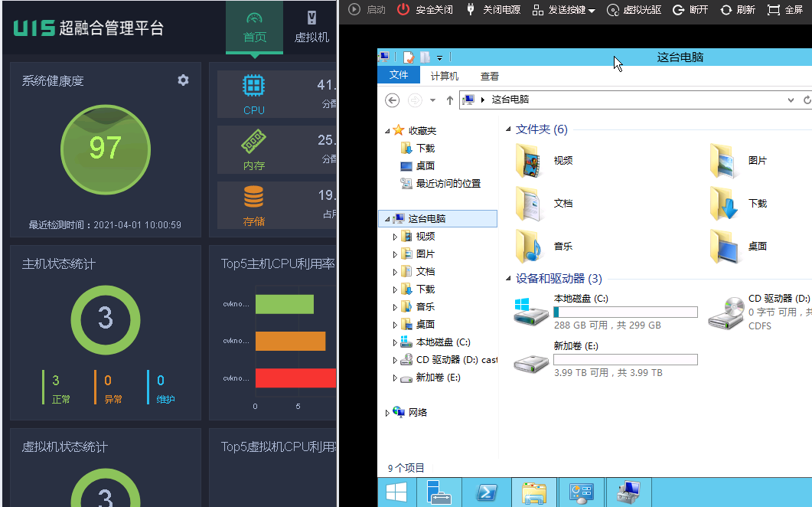Go up one folder level
The image size is (812, 507).
point(449,100)
